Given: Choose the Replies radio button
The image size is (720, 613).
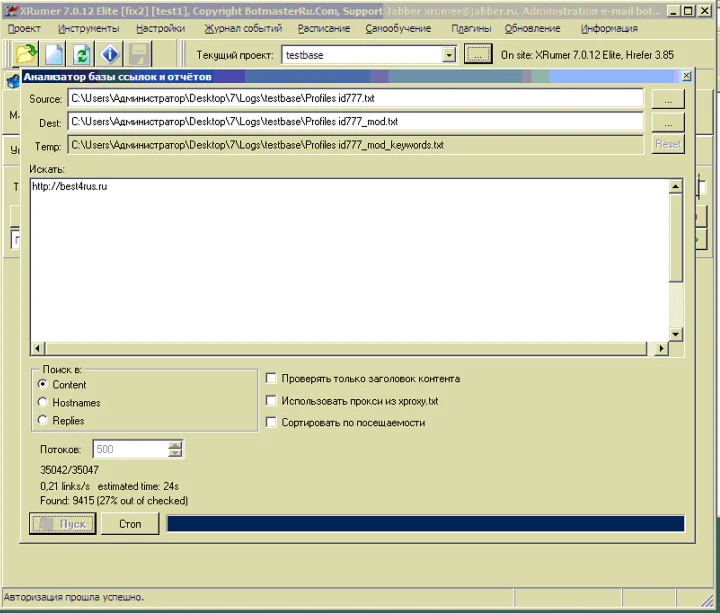Looking at the screenshot, I should [x=43, y=420].
